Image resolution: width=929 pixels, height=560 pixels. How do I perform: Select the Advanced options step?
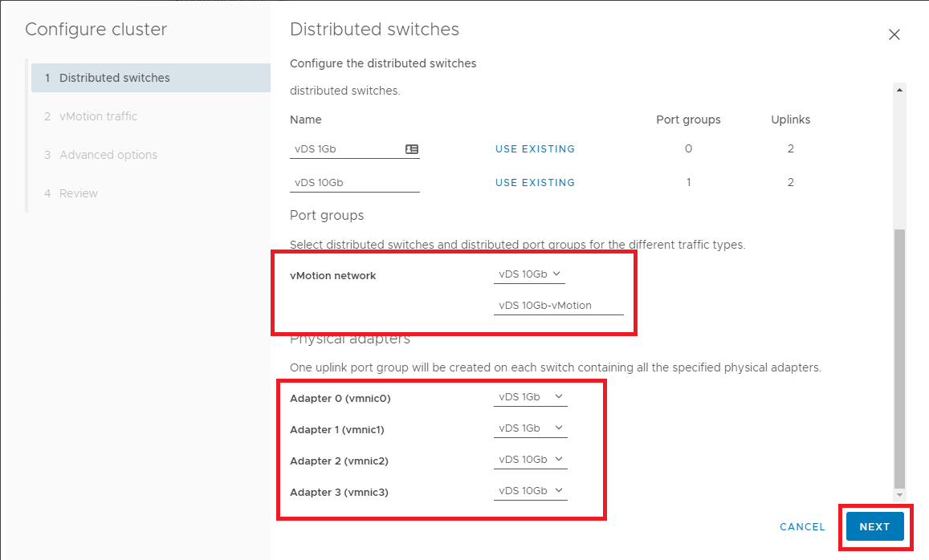tap(108, 155)
